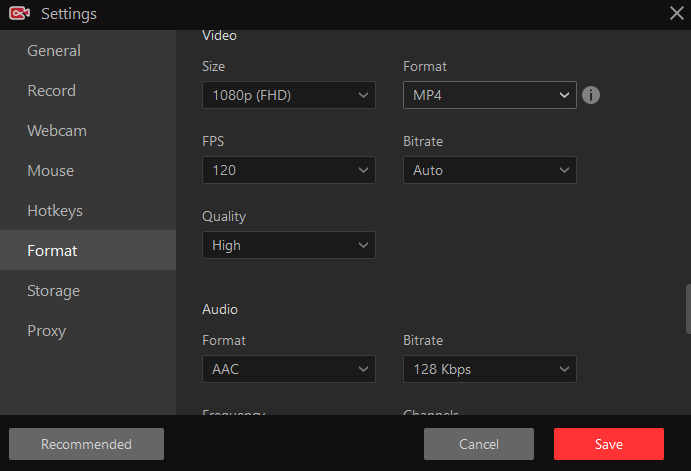Open the video Size dropdown
This screenshot has height=471, width=691.
pyautogui.click(x=288, y=95)
